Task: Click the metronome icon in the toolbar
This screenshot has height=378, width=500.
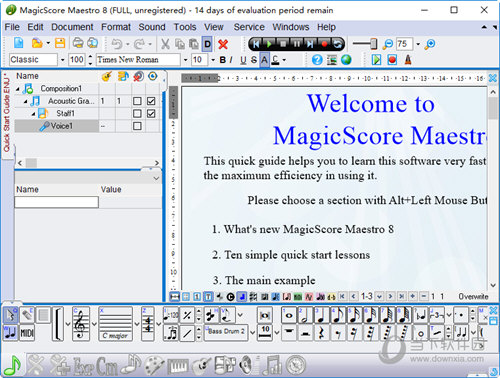Action: click(408, 60)
